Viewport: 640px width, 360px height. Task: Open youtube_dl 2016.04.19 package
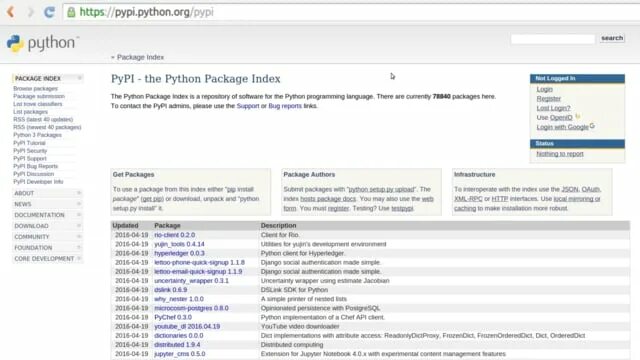click(187, 327)
